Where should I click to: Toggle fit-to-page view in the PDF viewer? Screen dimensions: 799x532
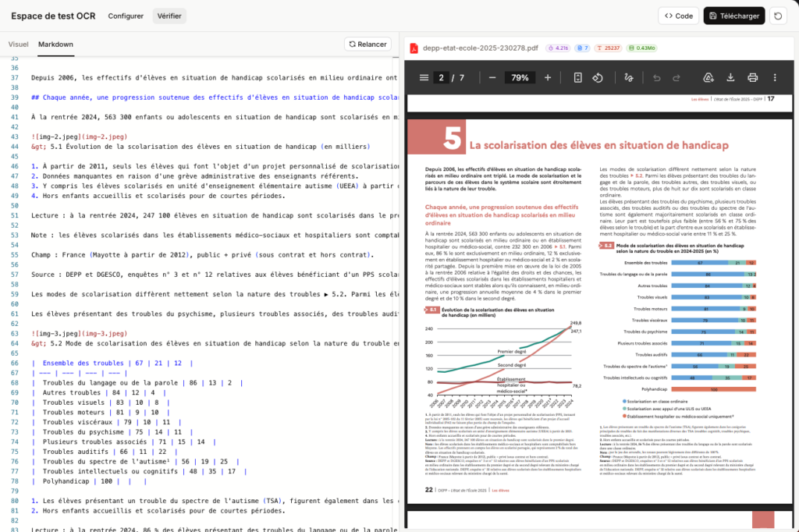[x=577, y=77]
